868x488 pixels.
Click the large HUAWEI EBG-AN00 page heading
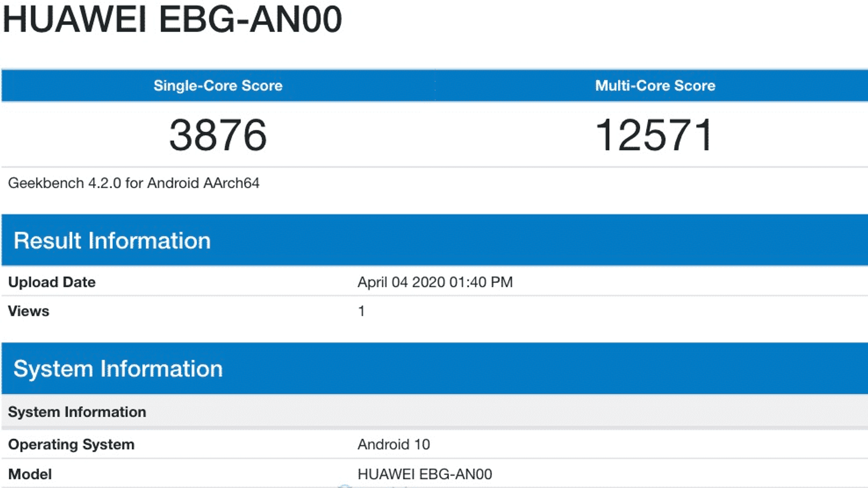pos(173,20)
